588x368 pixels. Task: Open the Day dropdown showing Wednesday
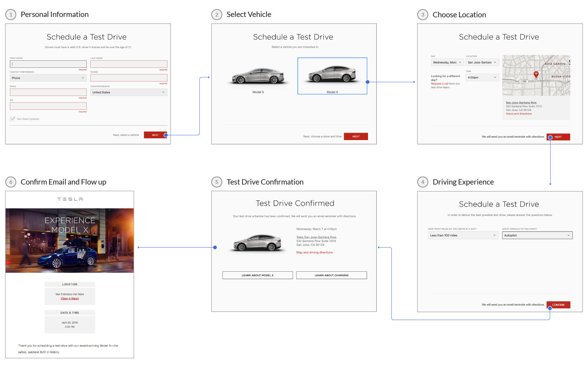click(447, 62)
